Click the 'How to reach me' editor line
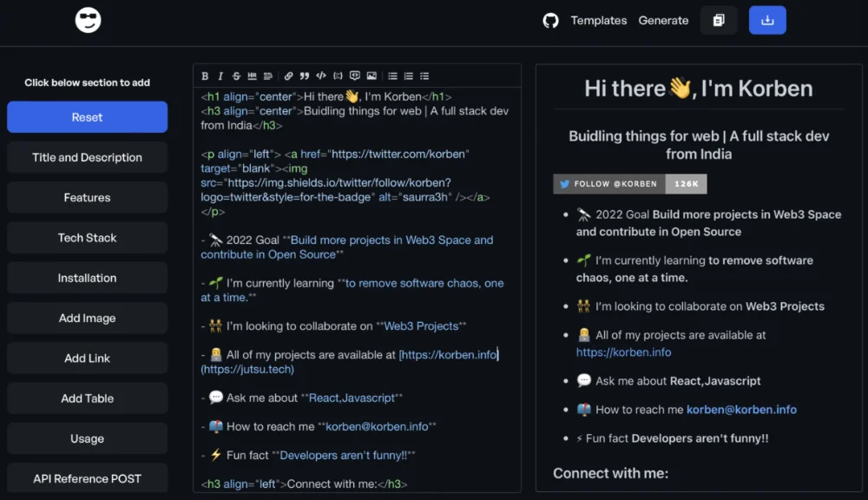 (x=319, y=426)
